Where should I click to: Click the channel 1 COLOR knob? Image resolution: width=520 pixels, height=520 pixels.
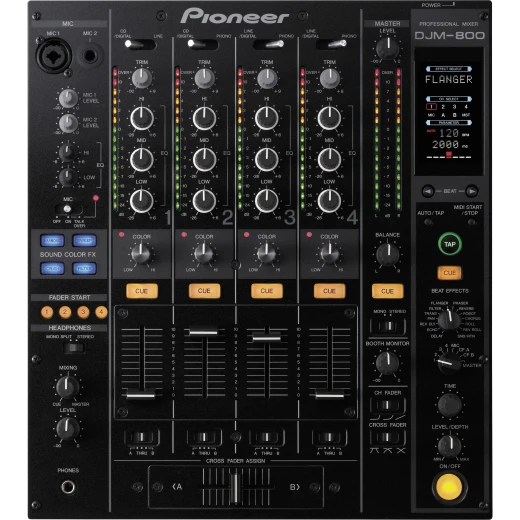(x=141, y=254)
